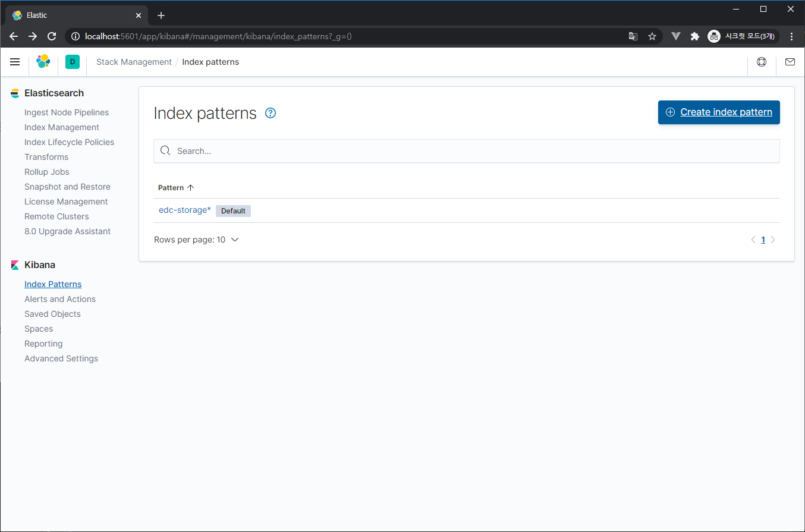This screenshot has height=532, width=805.
Task: Sort by the Pattern column header
Action: [176, 187]
